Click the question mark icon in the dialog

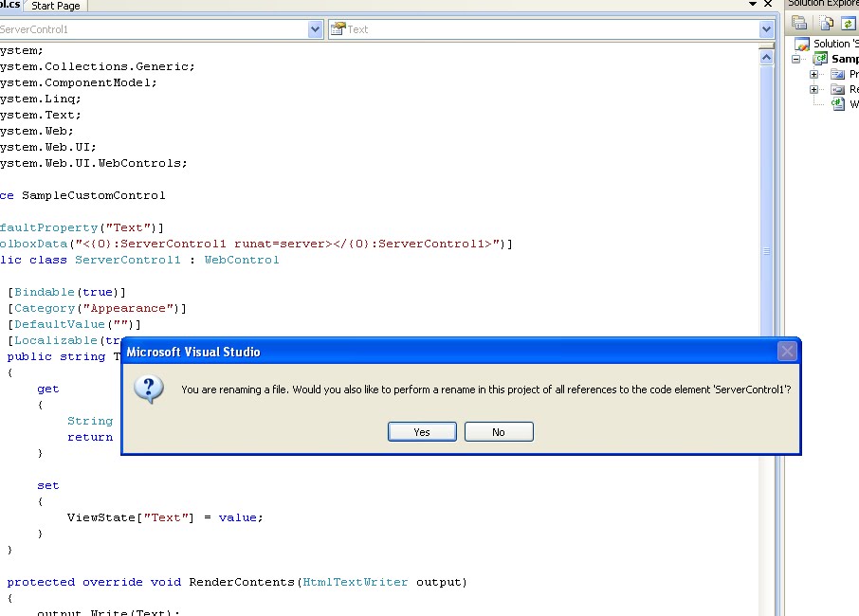tap(148, 389)
